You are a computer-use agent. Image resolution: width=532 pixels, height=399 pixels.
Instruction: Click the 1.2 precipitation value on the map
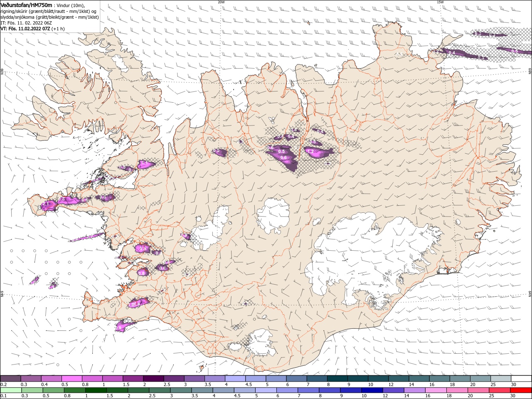[x=310, y=152]
